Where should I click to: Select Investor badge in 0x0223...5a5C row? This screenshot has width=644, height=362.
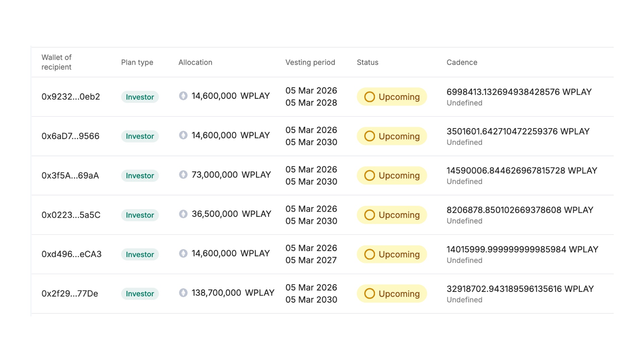[140, 215]
